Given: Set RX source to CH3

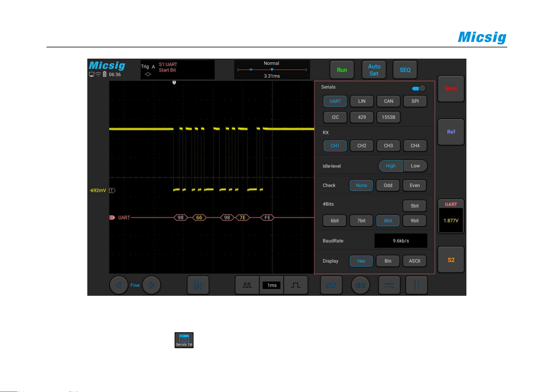Looking at the screenshot, I should coord(389,146).
